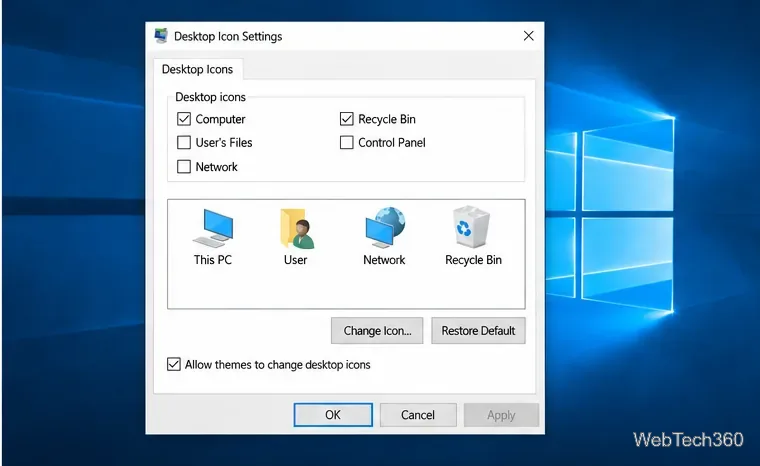Select the User folder icon
The image size is (760, 466).
(x=296, y=228)
